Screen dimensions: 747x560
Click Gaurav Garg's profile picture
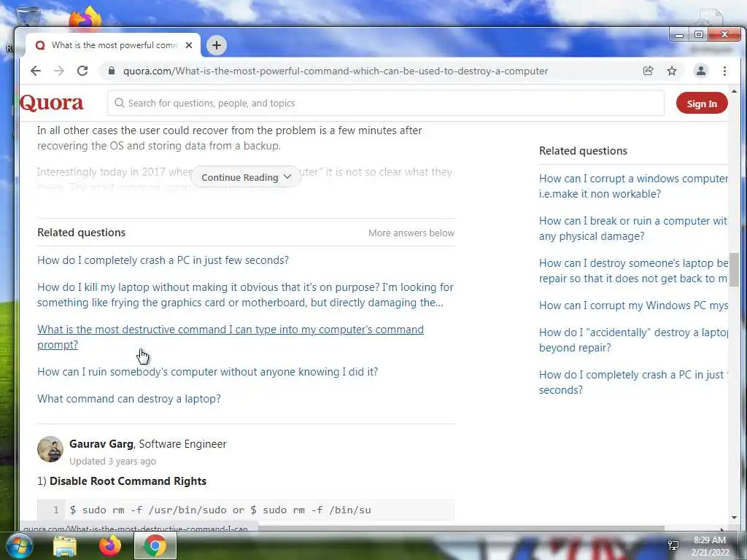pos(50,449)
